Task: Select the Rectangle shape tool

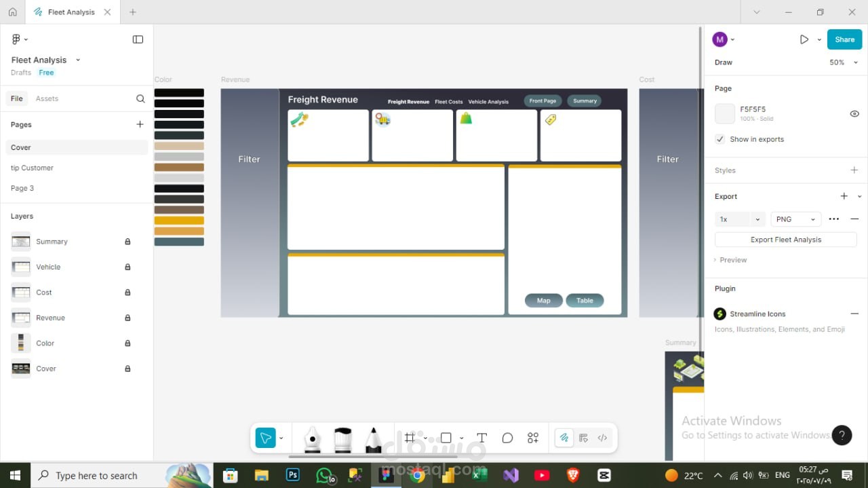Action: click(446, 438)
